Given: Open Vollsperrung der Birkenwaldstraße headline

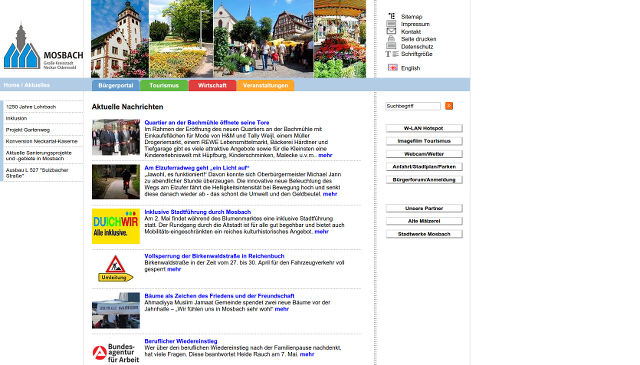Looking at the screenshot, I should pyautogui.click(x=214, y=256).
